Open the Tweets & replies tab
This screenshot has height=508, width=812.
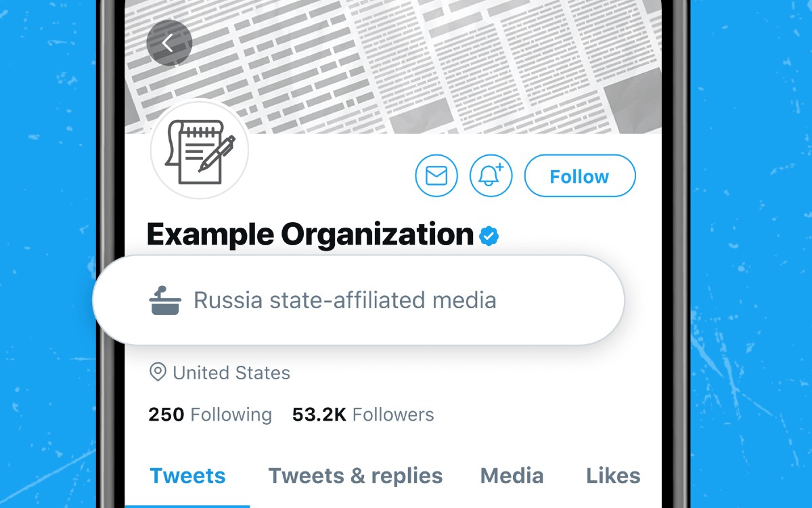click(x=355, y=475)
